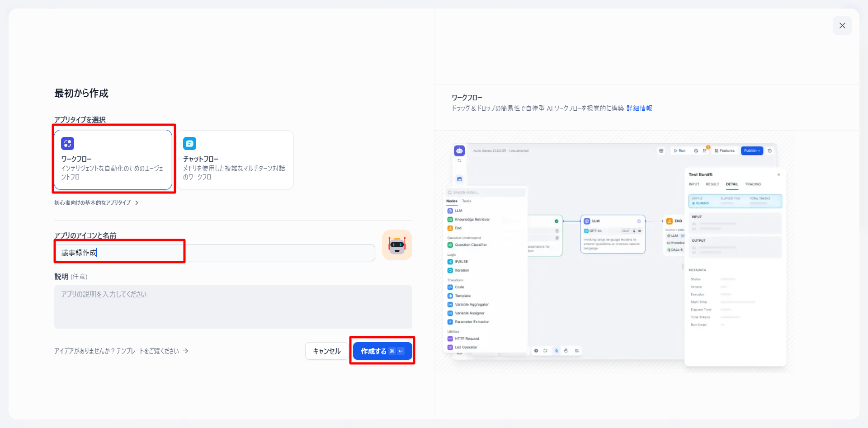Click the 作成する button
868x428 pixels.
point(382,351)
